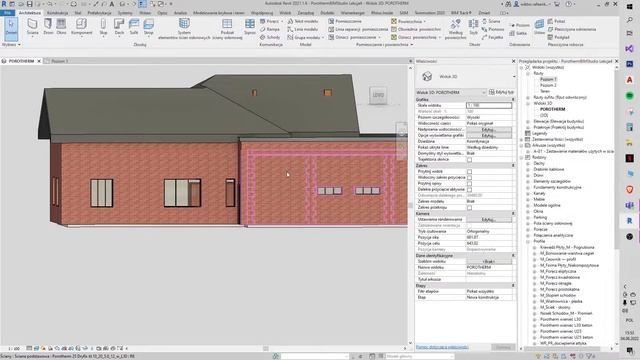
Task: Open the Podgląd work plane viewer
Action: coord(558,37)
